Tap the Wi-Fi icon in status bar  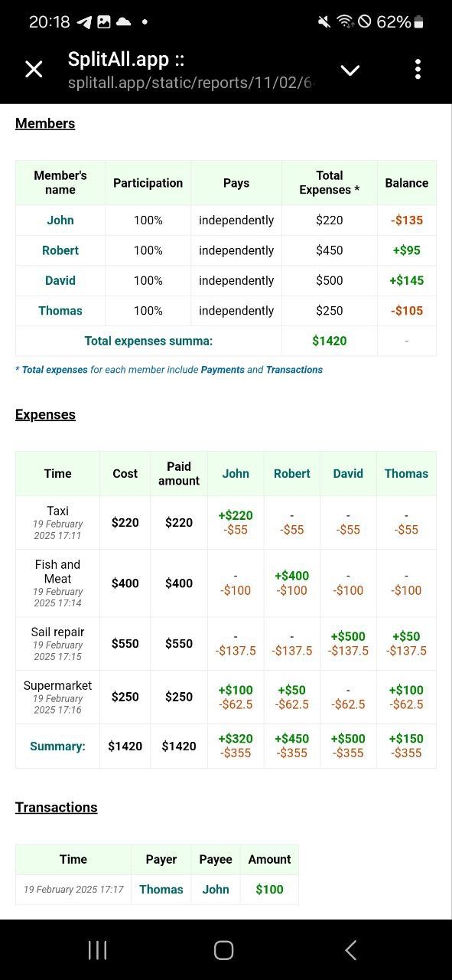[x=345, y=22]
